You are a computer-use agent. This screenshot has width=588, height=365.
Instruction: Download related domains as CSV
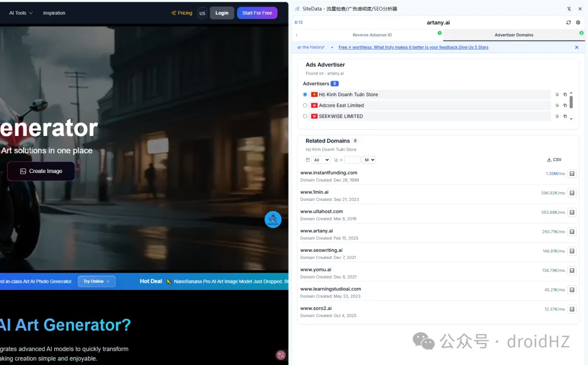tap(554, 160)
